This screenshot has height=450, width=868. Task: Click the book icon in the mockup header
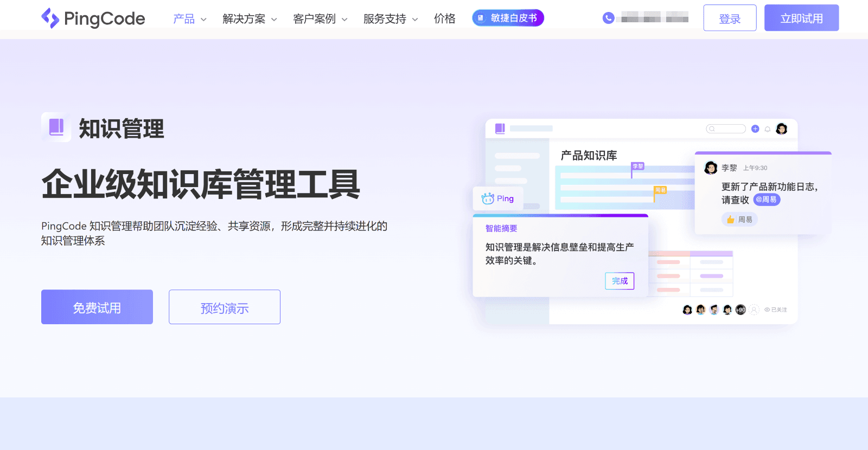tap(500, 128)
